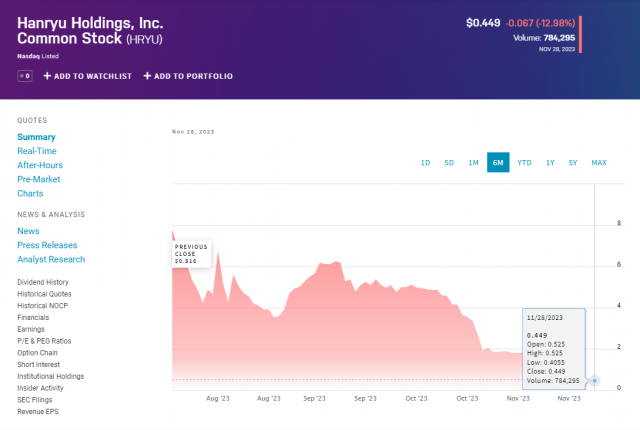Open Dividend History page
640x430 pixels.
[43, 283]
